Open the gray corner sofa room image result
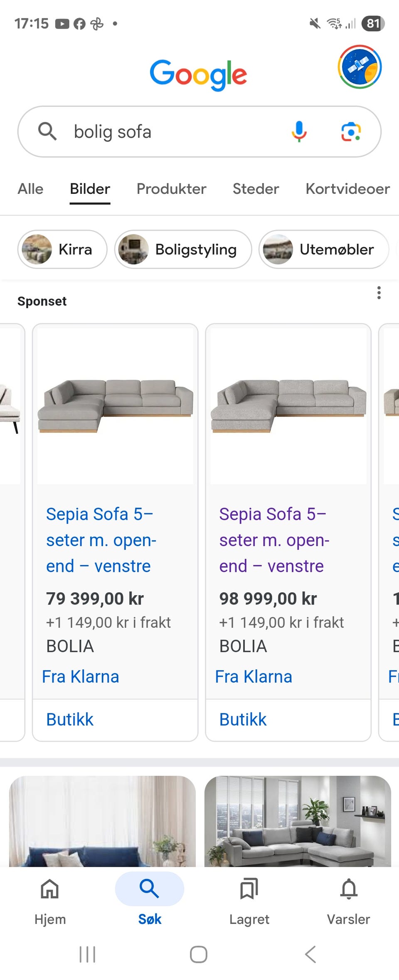The height and width of the screenshot is (980, 399). pos(298,821)
